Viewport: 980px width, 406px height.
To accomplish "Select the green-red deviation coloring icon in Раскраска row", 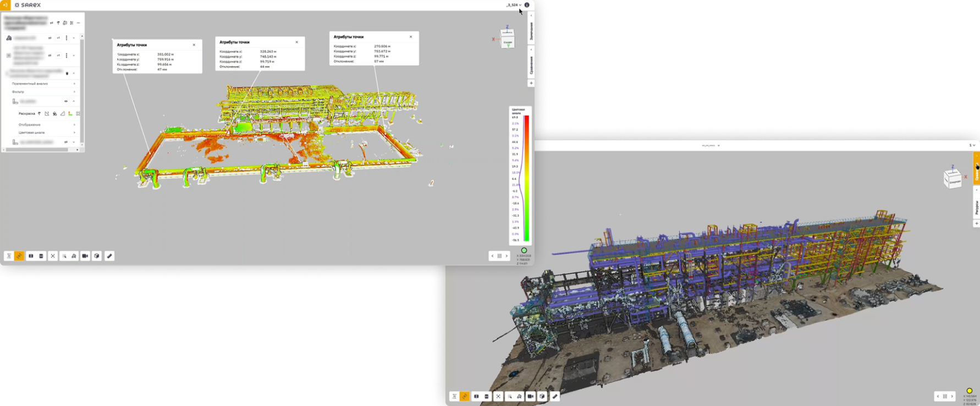I will tap(70, 114).
